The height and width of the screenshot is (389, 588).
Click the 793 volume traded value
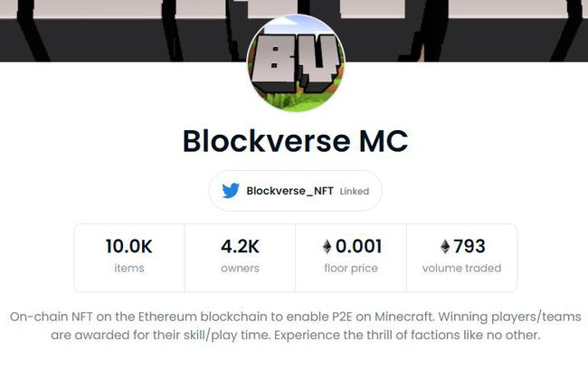click(x=469, y=246)
